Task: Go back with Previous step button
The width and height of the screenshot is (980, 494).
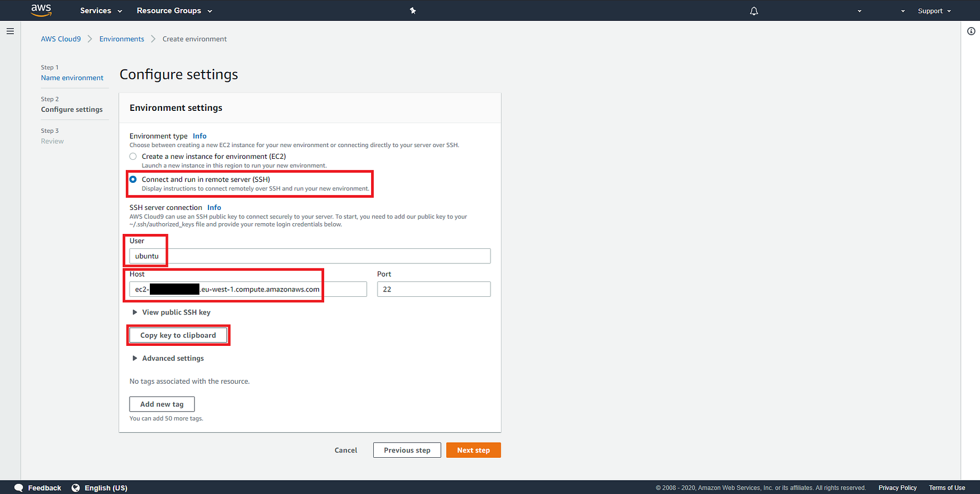Action: [407, 450]
